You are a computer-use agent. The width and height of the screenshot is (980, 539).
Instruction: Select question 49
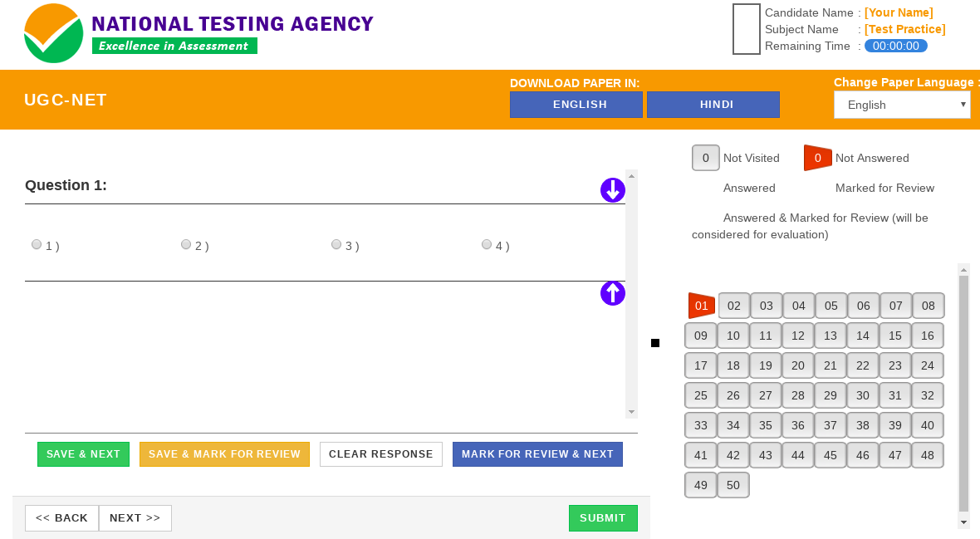click(701, 485)
